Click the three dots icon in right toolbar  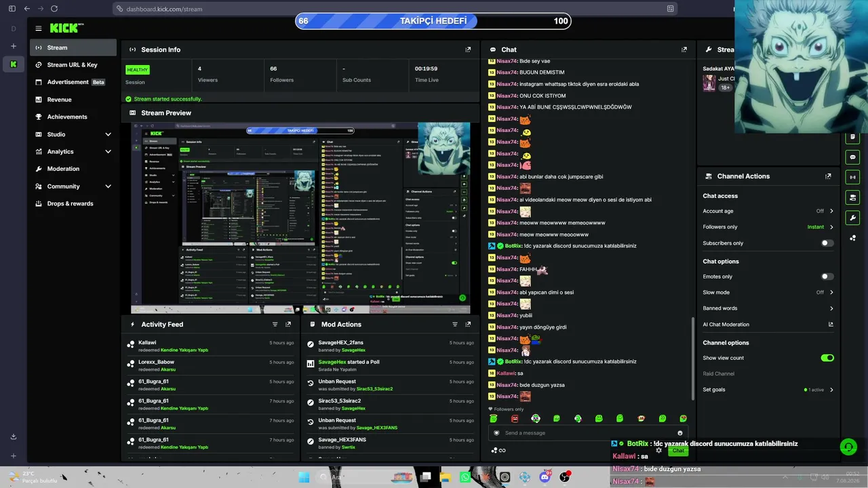pos(853,238)
